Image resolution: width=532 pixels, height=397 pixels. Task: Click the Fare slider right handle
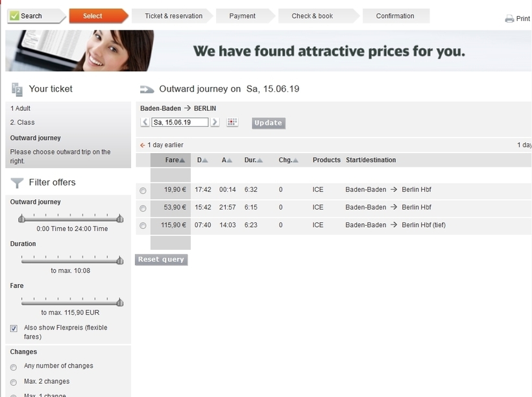120,302
